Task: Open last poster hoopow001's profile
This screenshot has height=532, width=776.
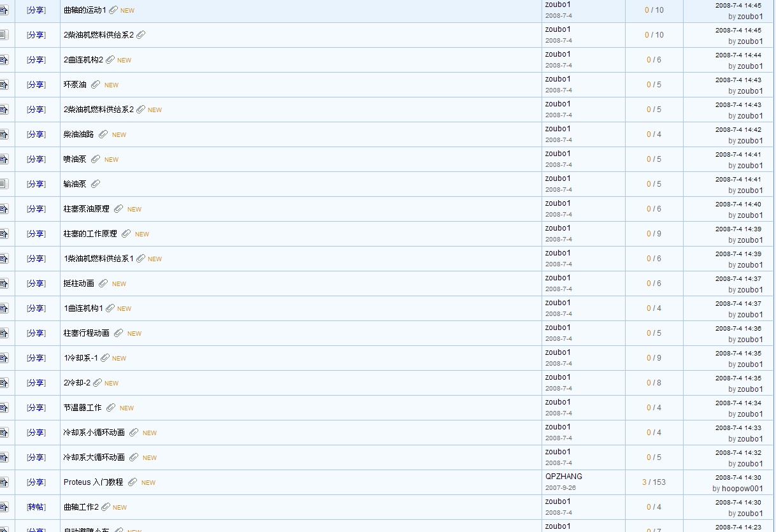Action: [742, 489]
